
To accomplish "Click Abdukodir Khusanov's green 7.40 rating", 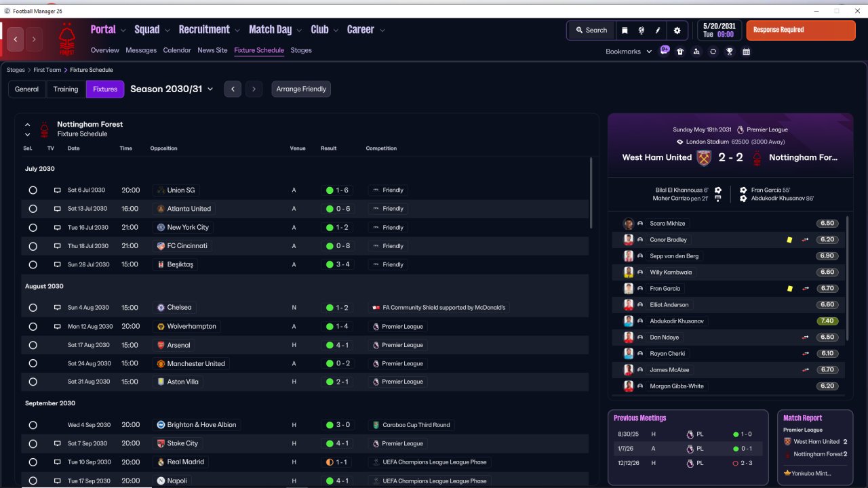I will pos(827,321).
